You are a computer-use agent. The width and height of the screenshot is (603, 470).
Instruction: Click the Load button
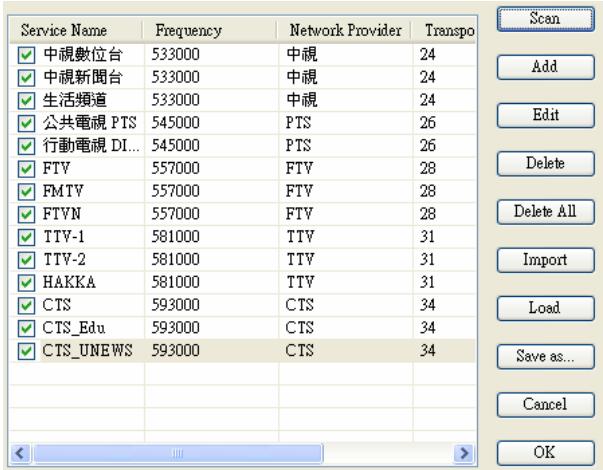545,308
